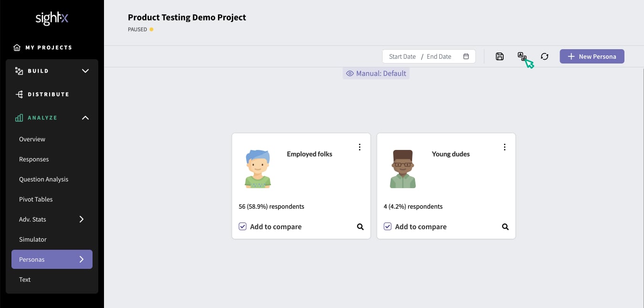Click the Product Testing Demo Project title
The image size is (644, 308).
pyautogui.click(x=187, y=17)
